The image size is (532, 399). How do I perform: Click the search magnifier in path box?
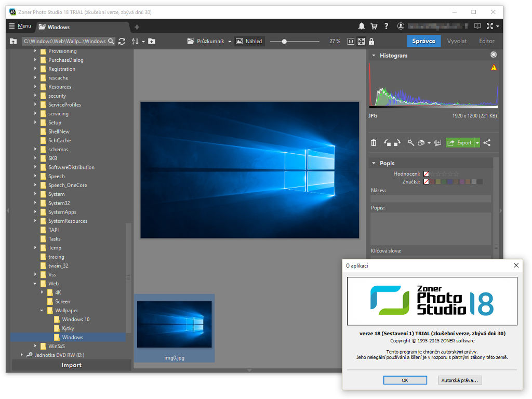(x=111, y=41)
